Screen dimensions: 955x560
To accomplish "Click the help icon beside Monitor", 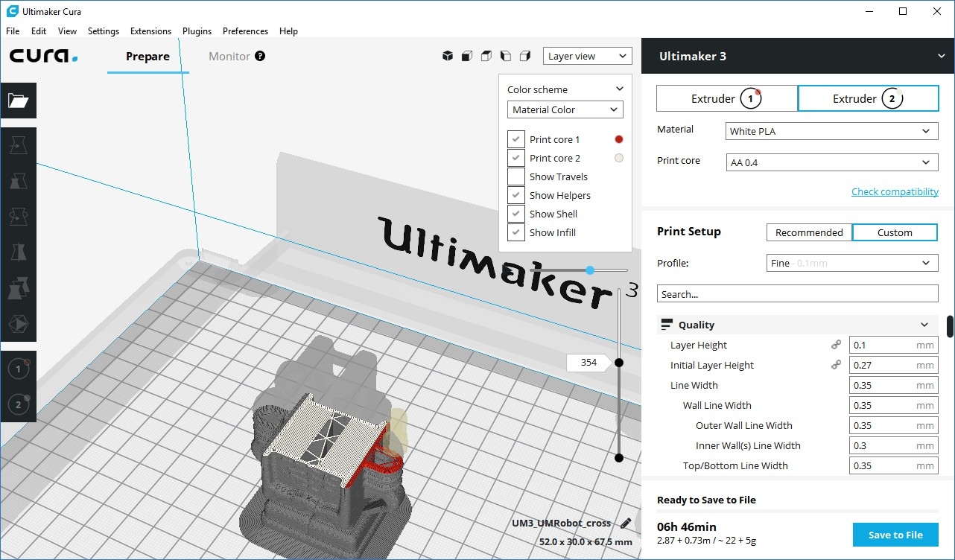I will coord(260,56).
